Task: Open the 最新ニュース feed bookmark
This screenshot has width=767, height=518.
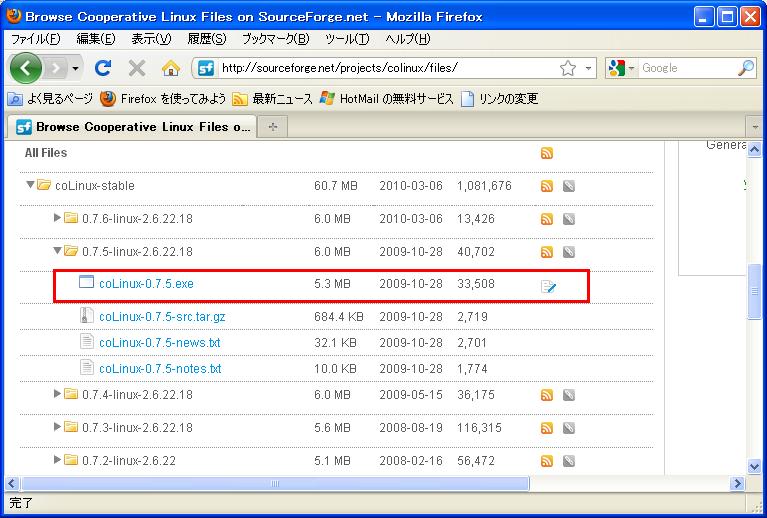Action: pos(272,99)
